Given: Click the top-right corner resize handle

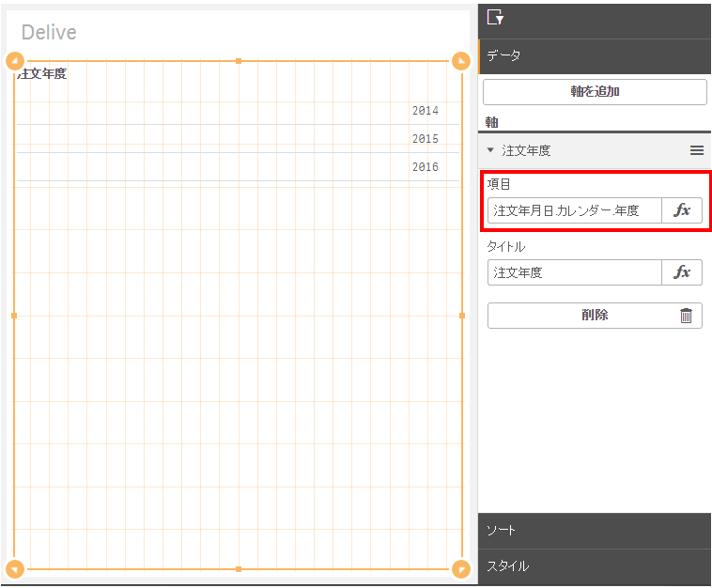Looking at the screenshot, I should click(461, 61).
